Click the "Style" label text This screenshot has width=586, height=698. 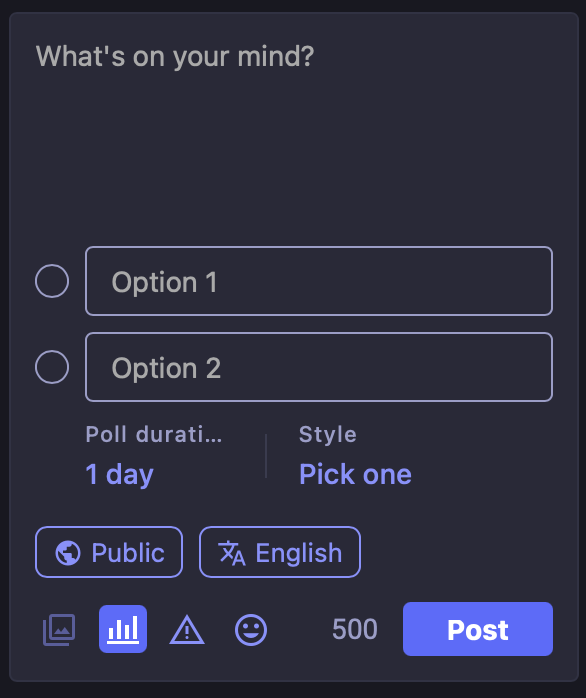point(328,434)
